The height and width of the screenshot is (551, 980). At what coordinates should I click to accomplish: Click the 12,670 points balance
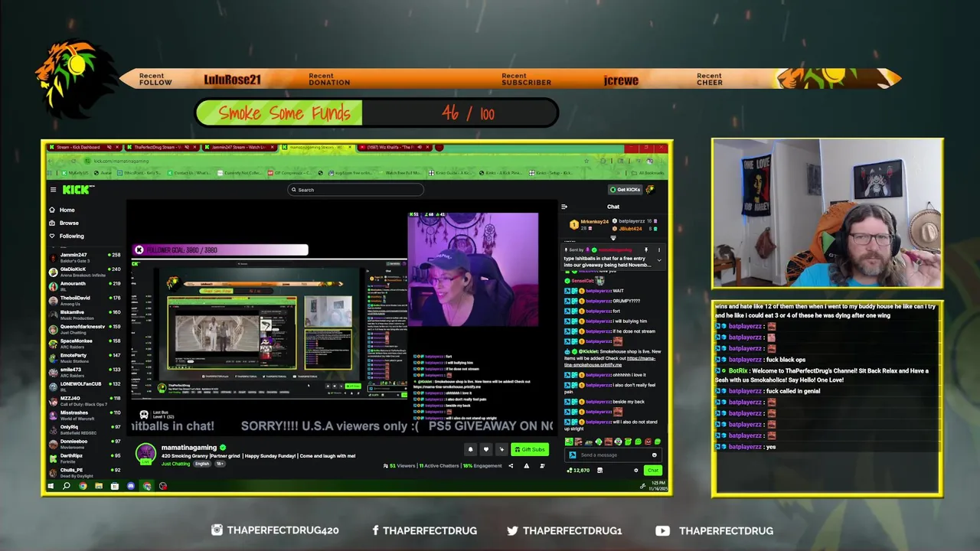(x=578, y=470)
